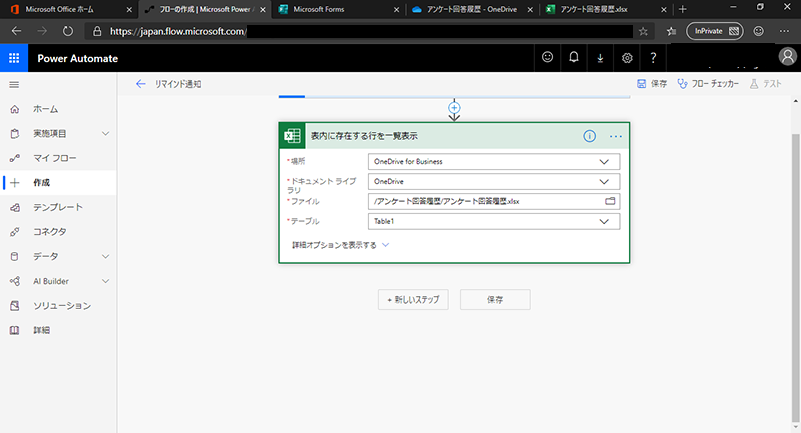Click the browser refresh button
Image resolution: width=801 pixels, height=433 pixels.
pos(68,31)
